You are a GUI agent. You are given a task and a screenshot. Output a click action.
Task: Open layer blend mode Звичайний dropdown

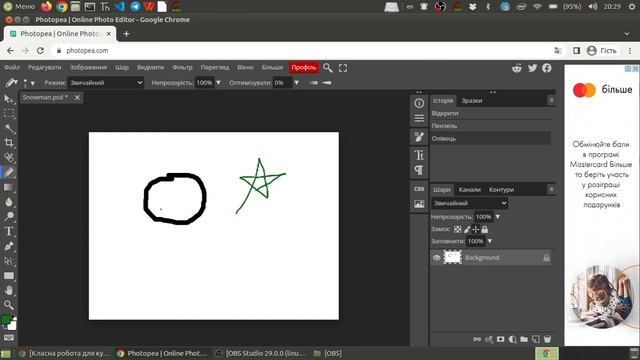(469, 203)
